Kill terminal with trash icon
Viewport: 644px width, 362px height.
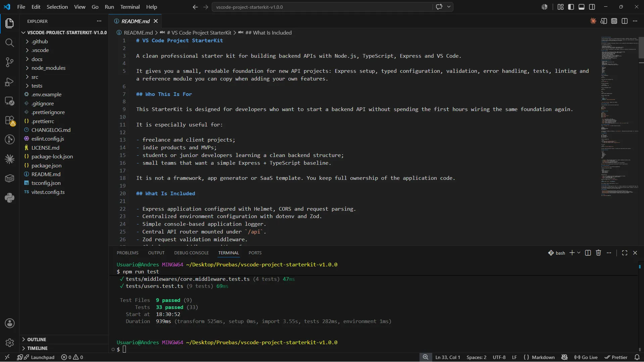[x=598, y=253]
